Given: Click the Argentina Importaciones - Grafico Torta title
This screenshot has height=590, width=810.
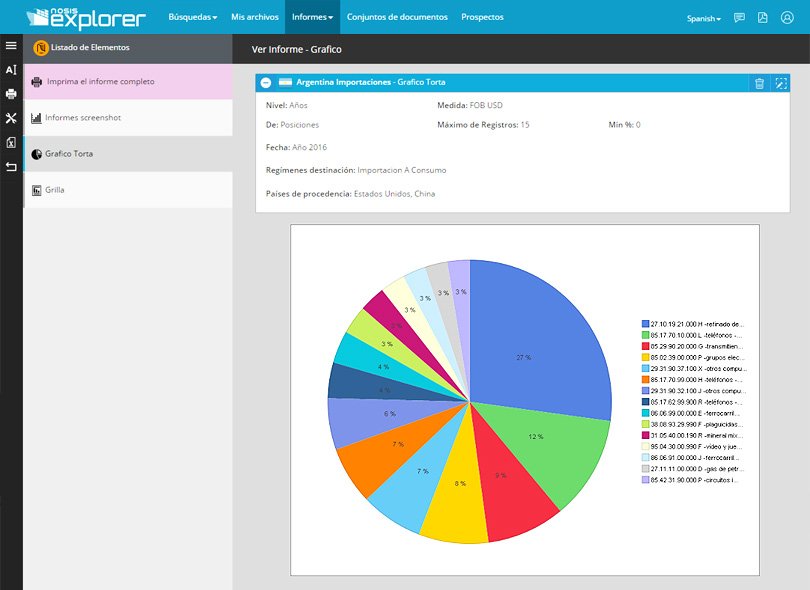Looking at the screenshot, I should pos(370,82).
